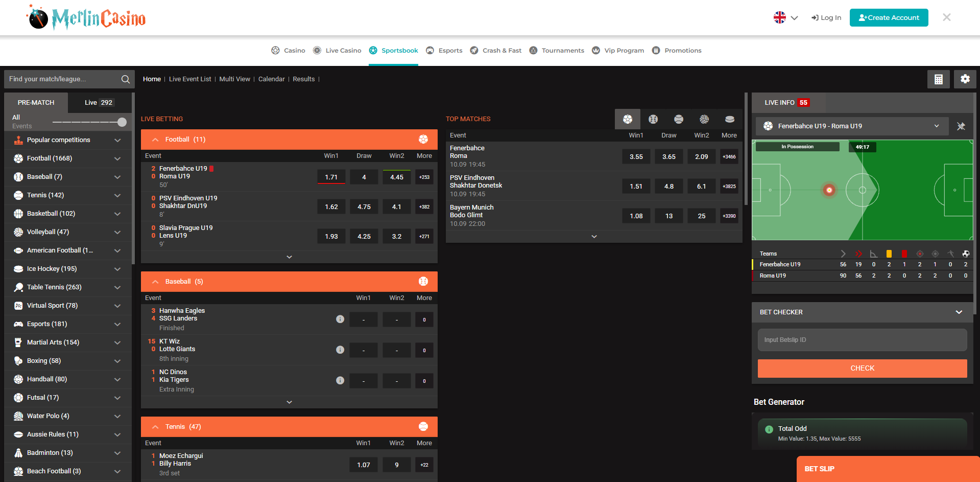Collapse the Tennis live betting section

point(155,427)
